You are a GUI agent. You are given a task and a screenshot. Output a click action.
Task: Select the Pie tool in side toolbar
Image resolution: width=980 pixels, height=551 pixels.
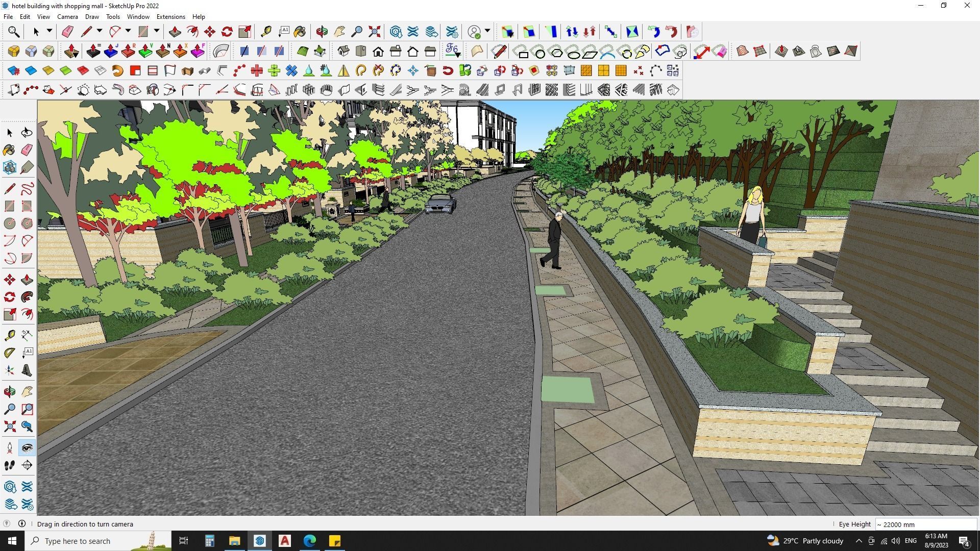coord(27,258)
